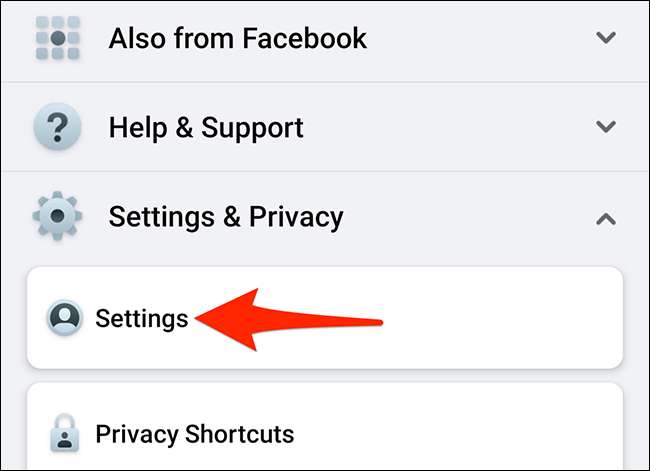Image resolution: width=650 pixels, height=471 pixels.
Task: Select the Also from Facebook label
Action: pos(238,38)
